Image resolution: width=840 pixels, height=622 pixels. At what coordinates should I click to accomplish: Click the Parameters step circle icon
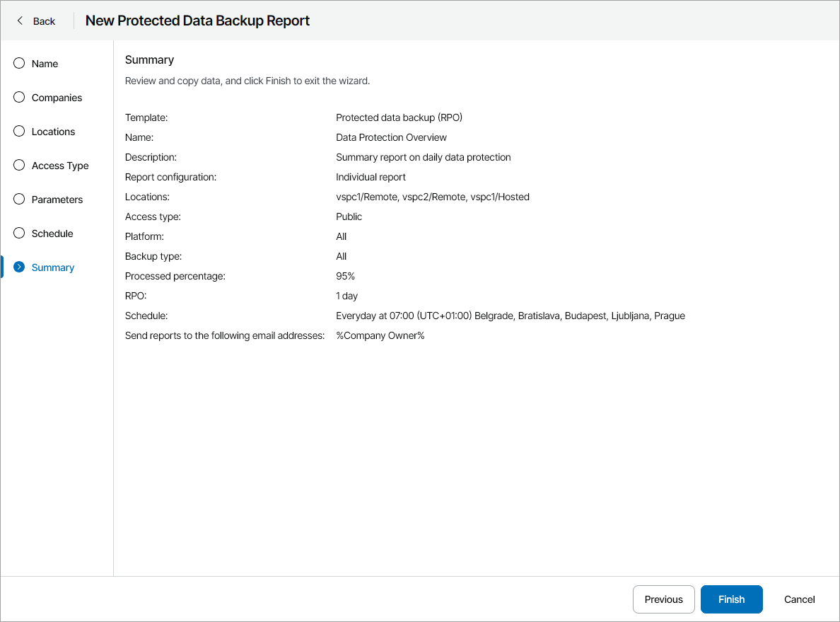click(x=18, y=199)
